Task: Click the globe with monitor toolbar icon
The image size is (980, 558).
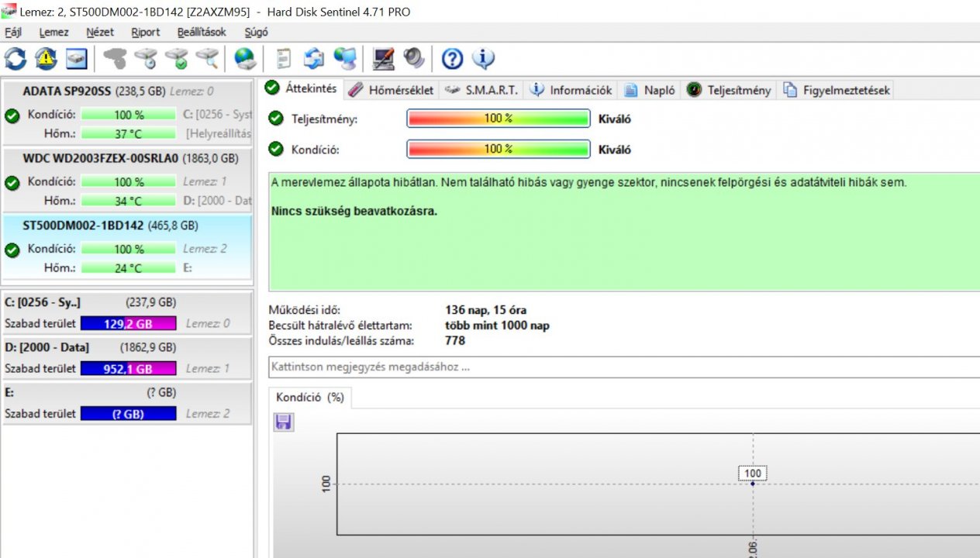Action: click(x=344, y=58)
